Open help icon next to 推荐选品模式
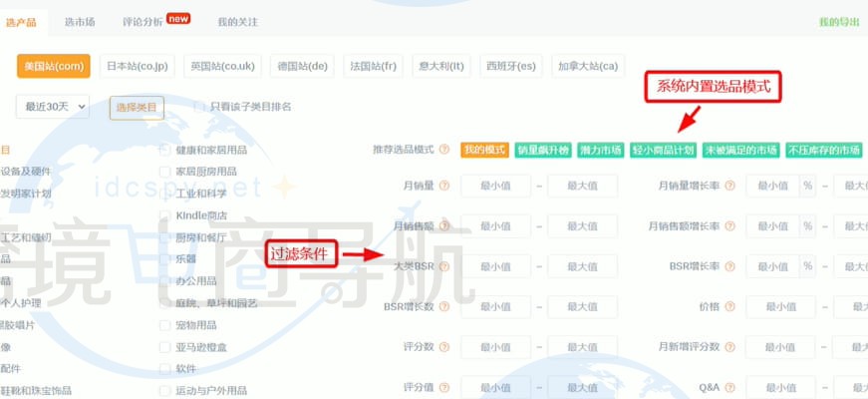This screenshot has height=399, width=868. tap(443, 150)
